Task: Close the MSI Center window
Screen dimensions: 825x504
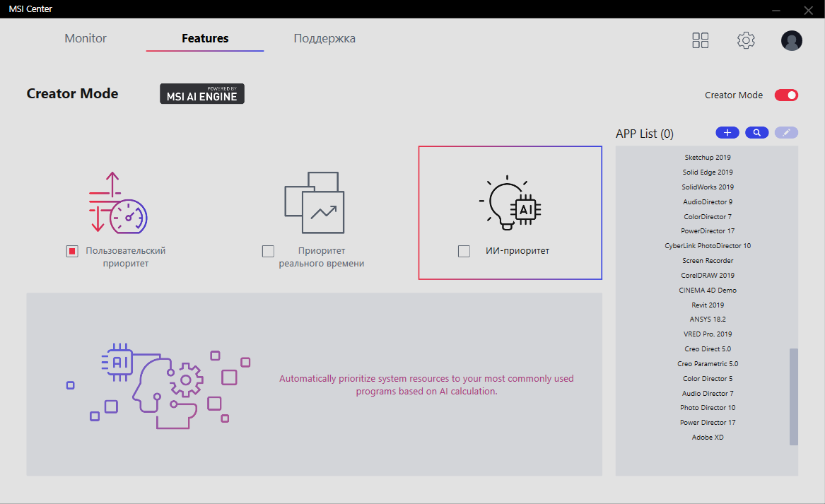Action: (x=809, y=10)
